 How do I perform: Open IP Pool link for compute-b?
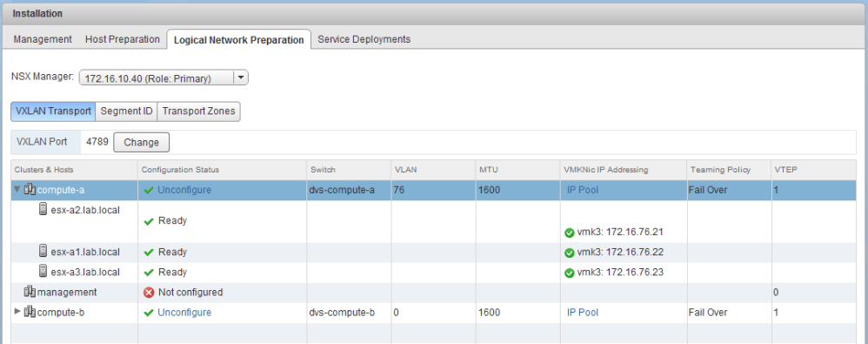(x=583, y=313)
